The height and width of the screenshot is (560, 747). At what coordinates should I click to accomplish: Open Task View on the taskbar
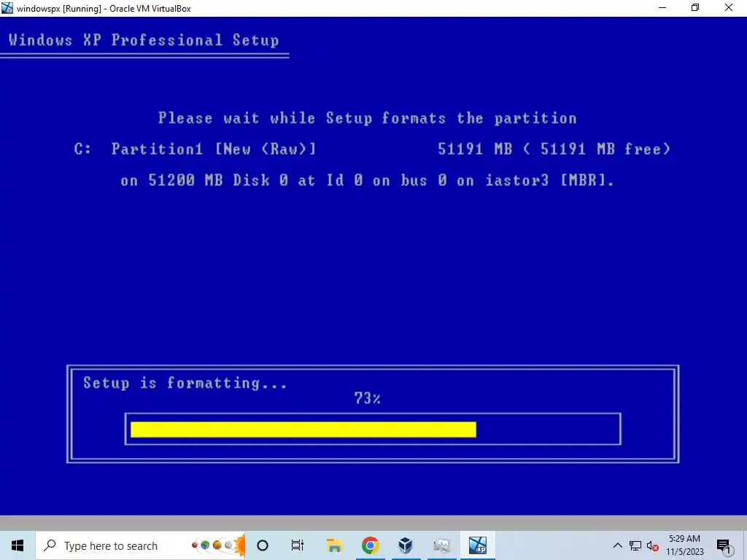point(298,545)
